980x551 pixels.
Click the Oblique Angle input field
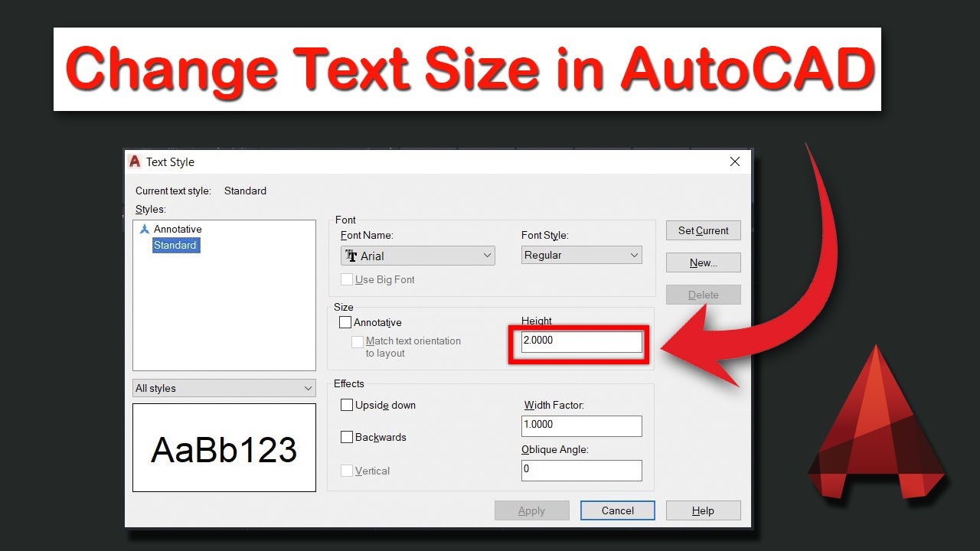coord(582,470)
